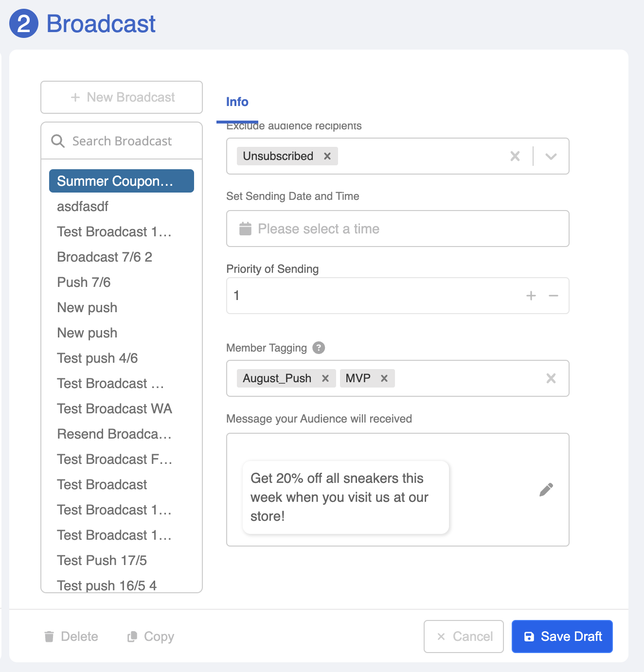Cancel editing the broadcast
This screenshot has width=644, height=672.
(464, 637)
